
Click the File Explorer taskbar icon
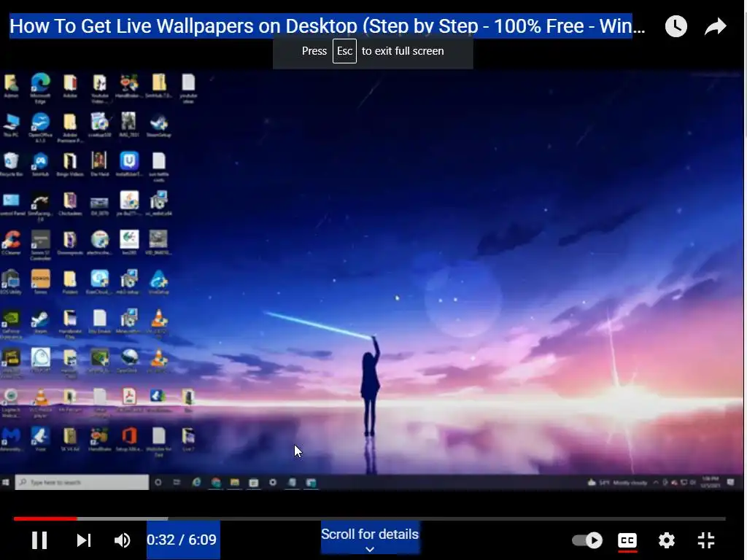(x=234, y=483)
